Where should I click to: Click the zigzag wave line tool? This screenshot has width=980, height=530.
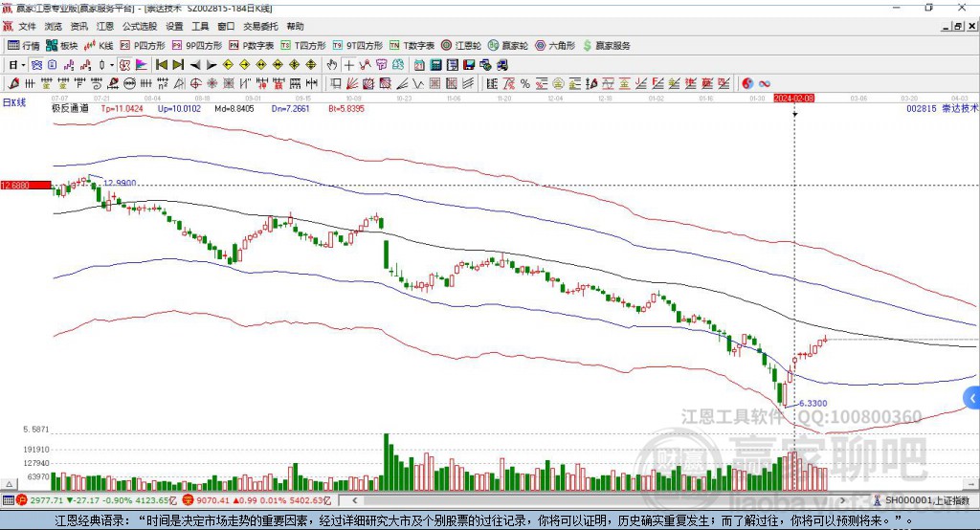click(417, 84)
